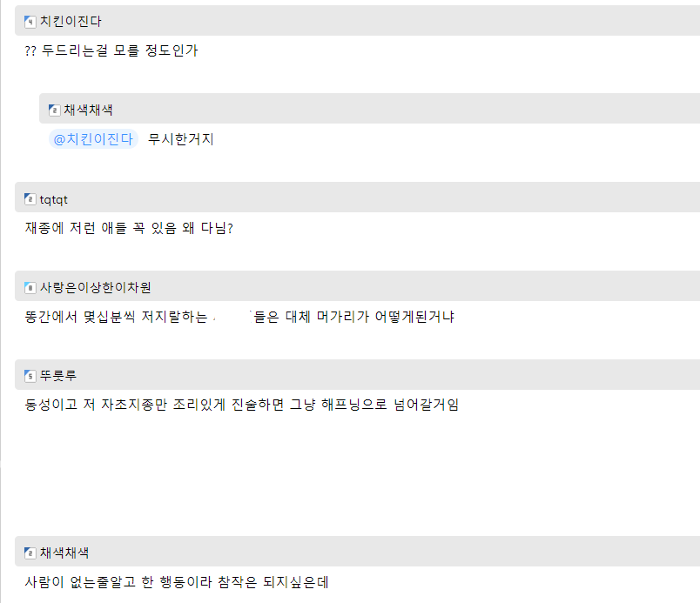The width and height of the screenshot is (700, 603).
Task: Click the reply text '무시한거지'
Action: (181, 139)
